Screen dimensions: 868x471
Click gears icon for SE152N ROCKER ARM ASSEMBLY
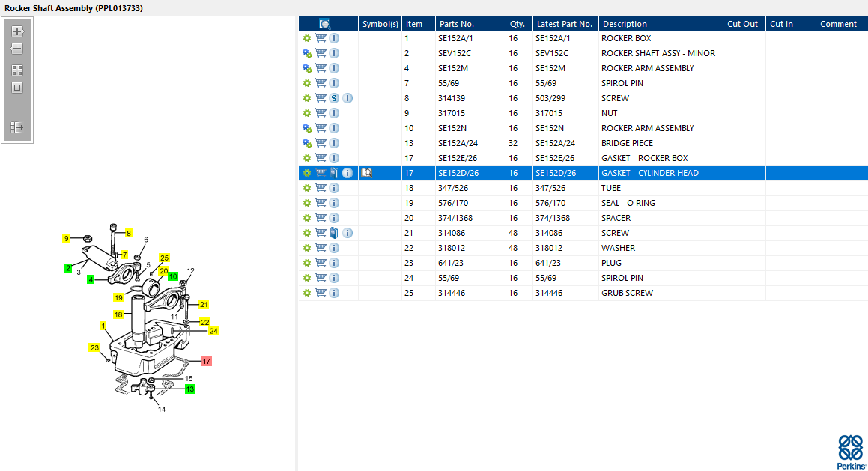pyautogui.click(x=307, y=128)
